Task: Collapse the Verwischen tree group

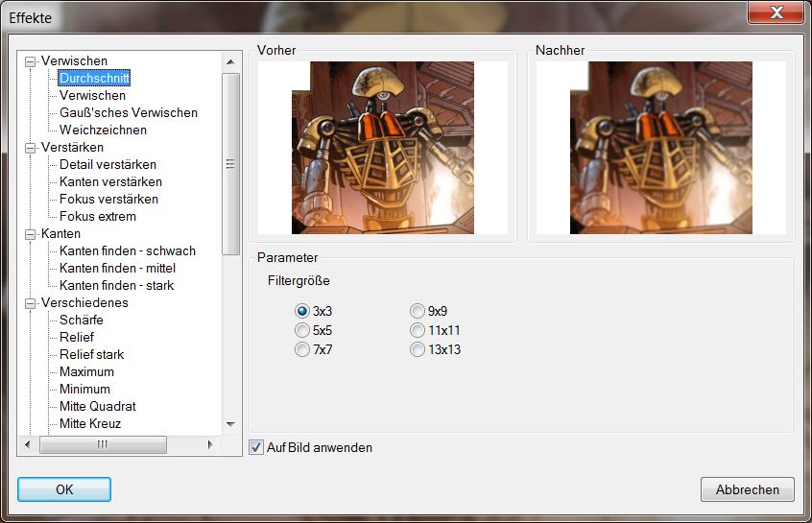Action: pyautogui.click(x=30, y=61)
